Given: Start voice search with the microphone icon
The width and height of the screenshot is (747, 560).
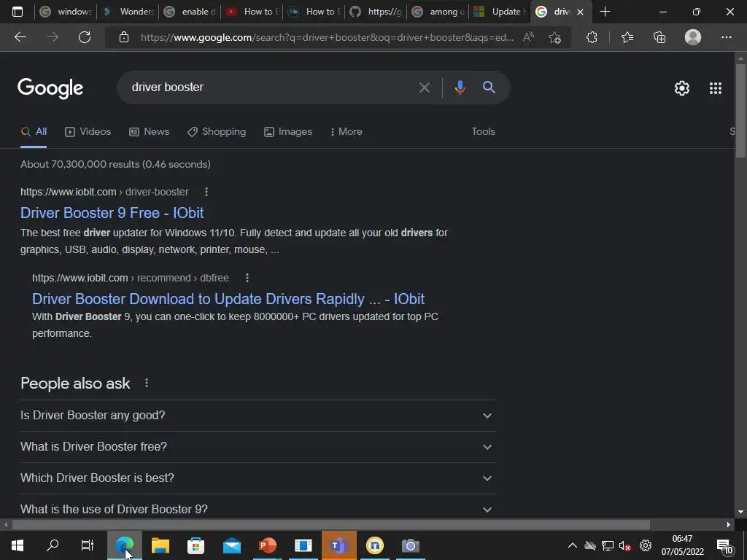Looking at the screenshot, I should 460,87.
